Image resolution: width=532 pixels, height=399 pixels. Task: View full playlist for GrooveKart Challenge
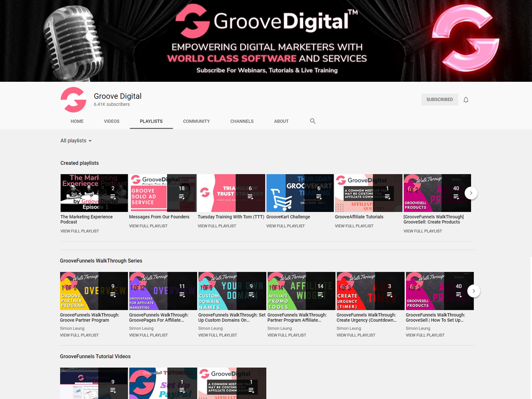[x=285, y=226]
